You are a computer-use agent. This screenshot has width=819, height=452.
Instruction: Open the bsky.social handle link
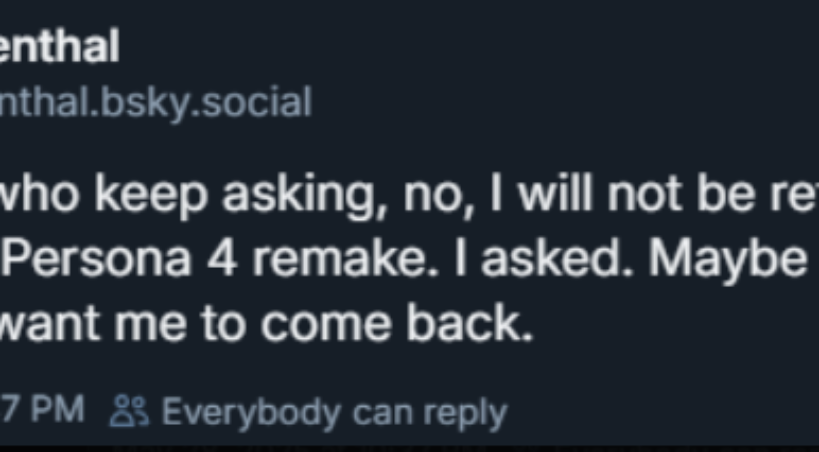pos(156,101)
